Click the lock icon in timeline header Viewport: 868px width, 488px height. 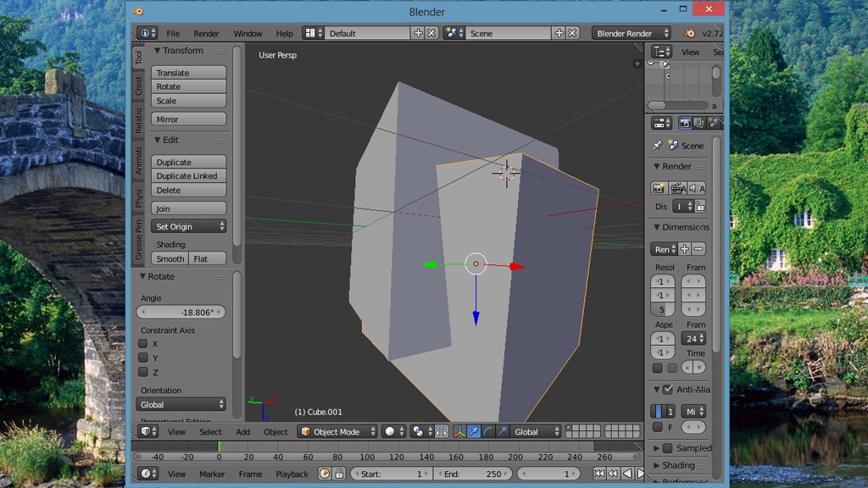point(339,474)
